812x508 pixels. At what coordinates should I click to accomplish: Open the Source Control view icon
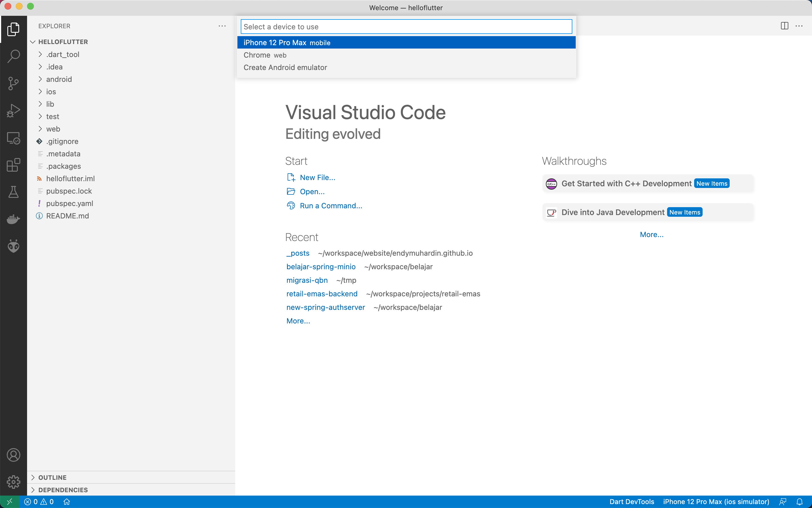(x=14, y=83)
